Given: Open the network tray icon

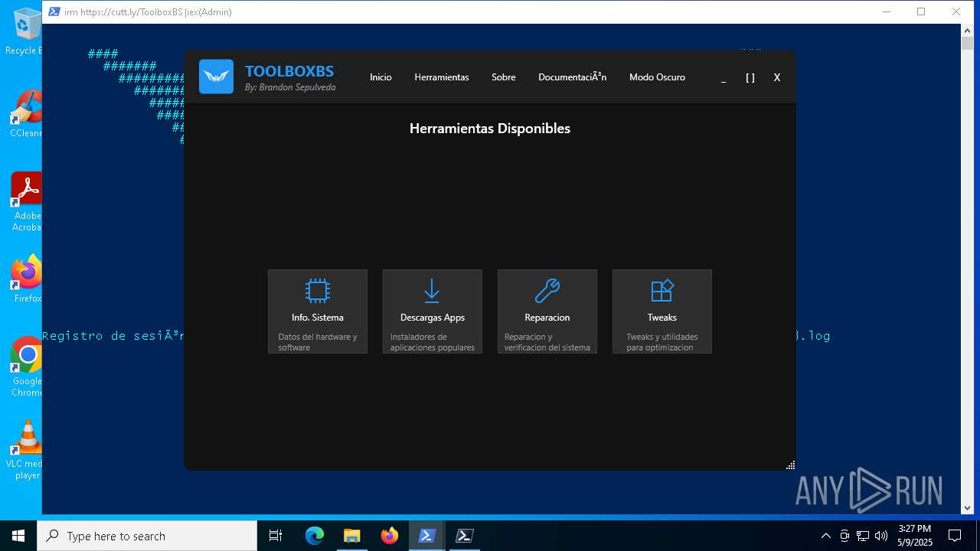Looking at the screenshot, I should coord(863,536).
